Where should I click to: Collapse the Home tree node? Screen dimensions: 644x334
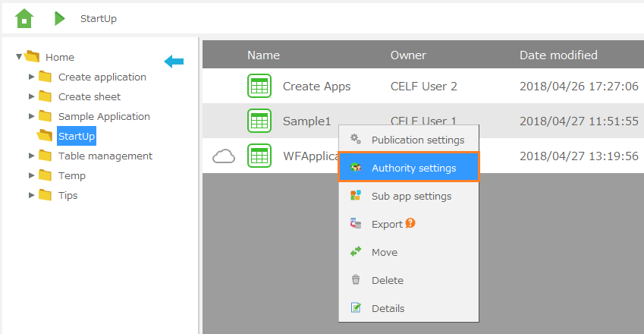coord(19,57)
